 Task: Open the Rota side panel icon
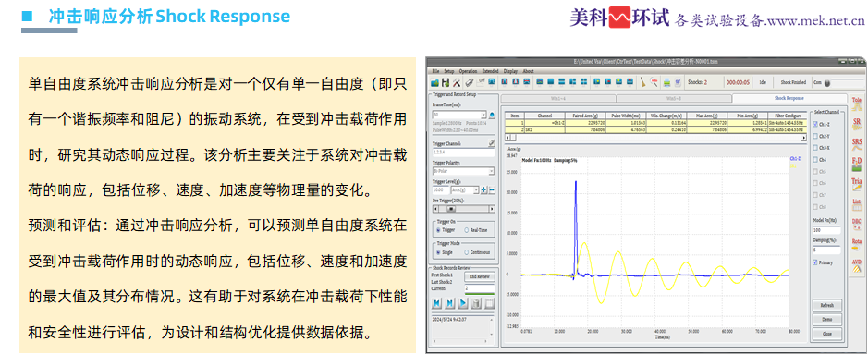pyautogui.click(x=857, y=246)
